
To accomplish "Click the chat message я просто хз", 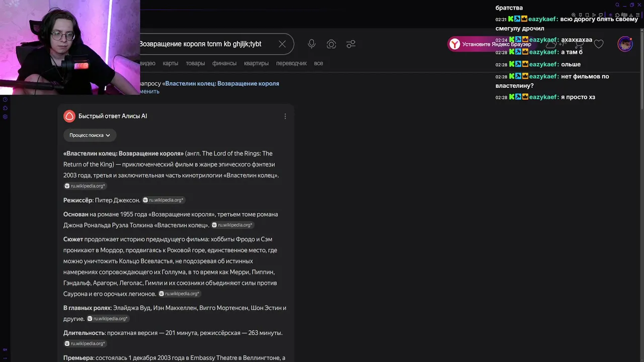I will pos(578,97).
